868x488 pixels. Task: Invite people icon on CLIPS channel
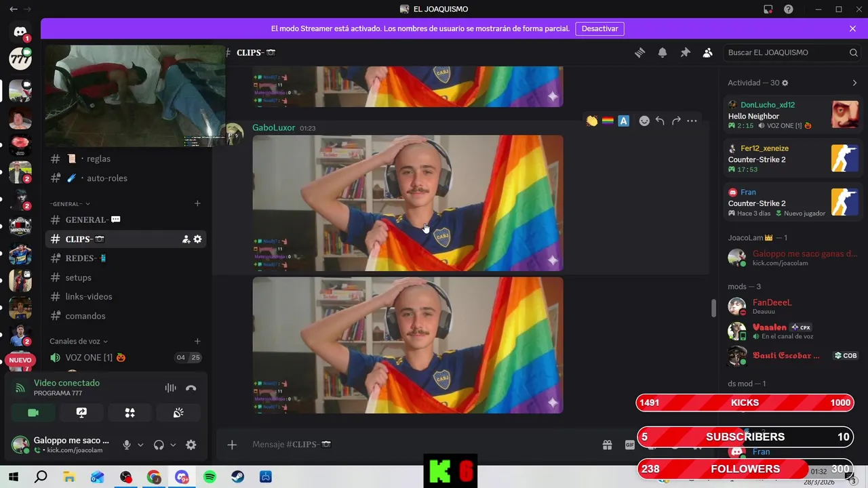pos(186,239)
